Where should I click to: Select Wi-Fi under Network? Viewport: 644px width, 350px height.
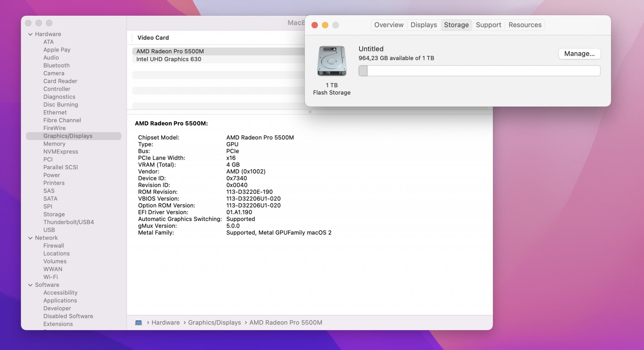(51, 277)
